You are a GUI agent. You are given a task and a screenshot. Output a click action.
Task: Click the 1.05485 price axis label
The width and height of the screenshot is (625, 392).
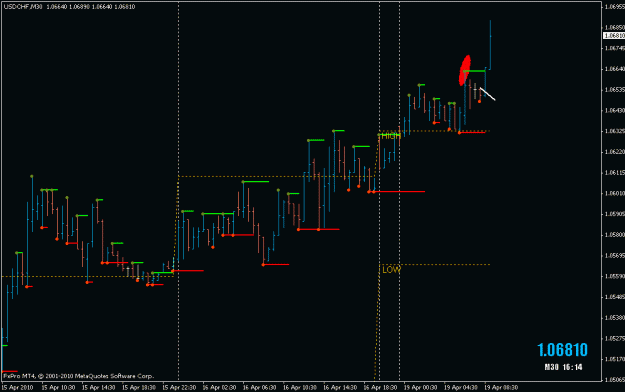[615, 297]
